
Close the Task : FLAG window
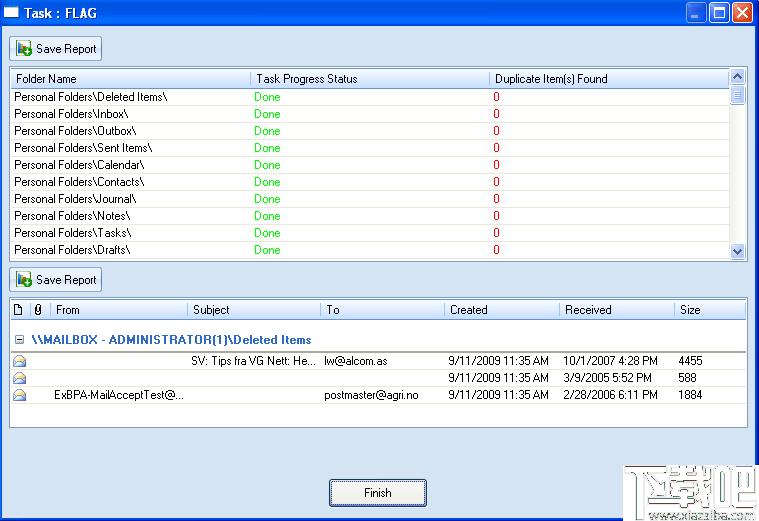[x=742, y=13]
